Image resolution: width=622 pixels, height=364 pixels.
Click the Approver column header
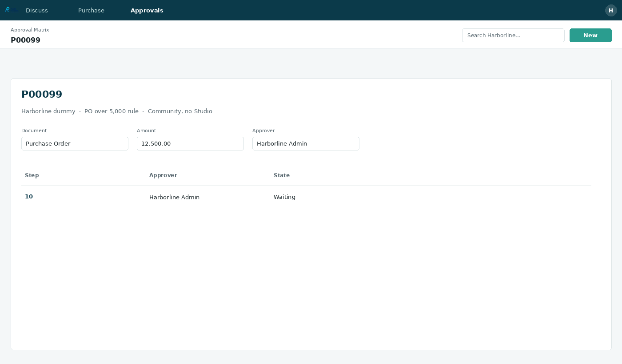pos(163,175)
